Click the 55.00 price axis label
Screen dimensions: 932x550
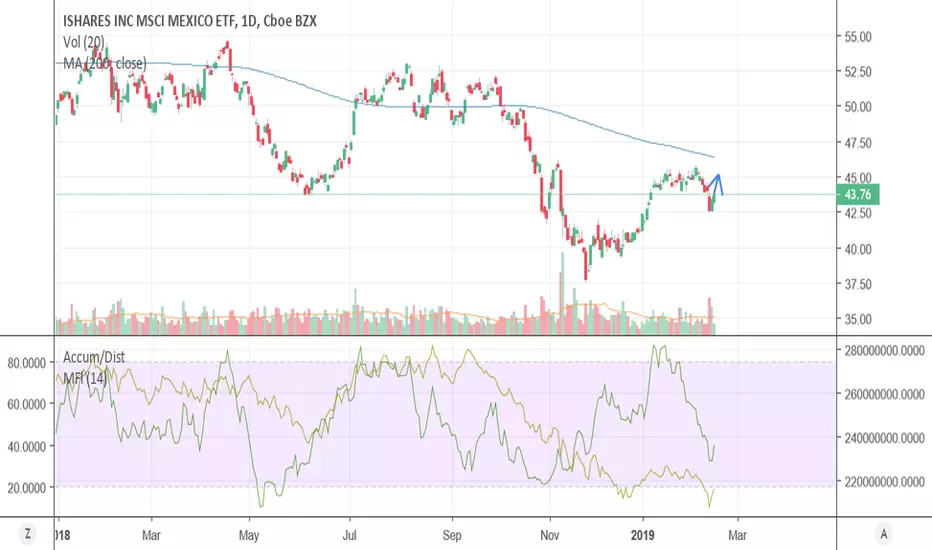point(858,37)
